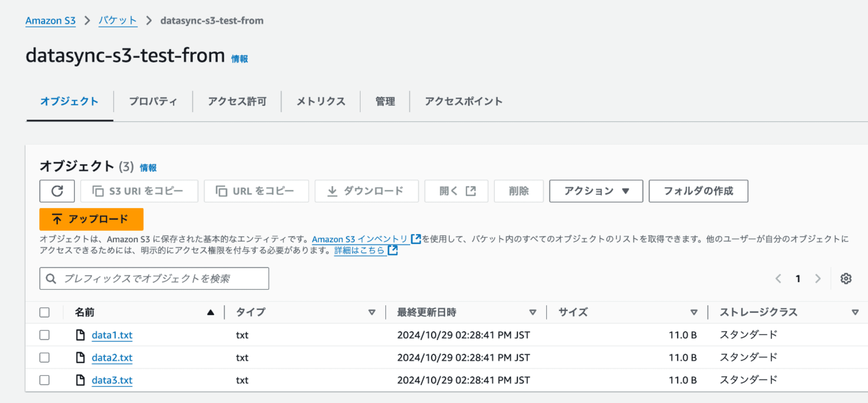The width and height of the screenshot is (868, 403).
Task: Open data2.txt object link
Action: (112, 357)
